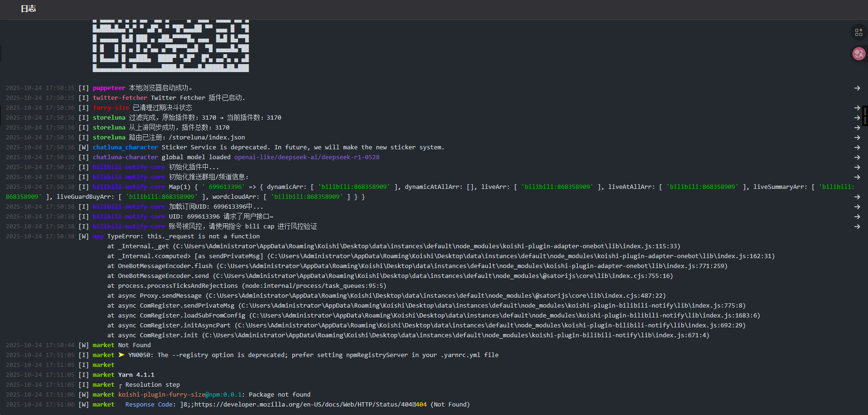Click arrow for chatluna global model loaded line
The height and width of the screenshot is (415, 868).
[857, 157]
